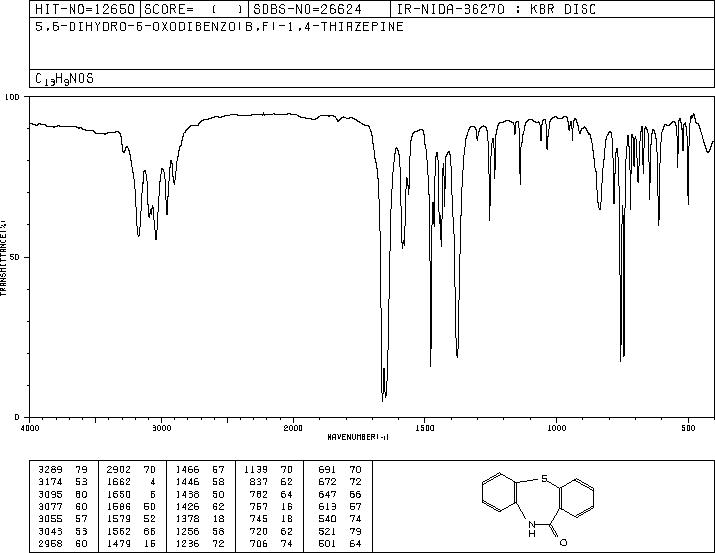Select peak value 745 in table
The width and height of the screenshot is (715, 553).
[259, 519]
